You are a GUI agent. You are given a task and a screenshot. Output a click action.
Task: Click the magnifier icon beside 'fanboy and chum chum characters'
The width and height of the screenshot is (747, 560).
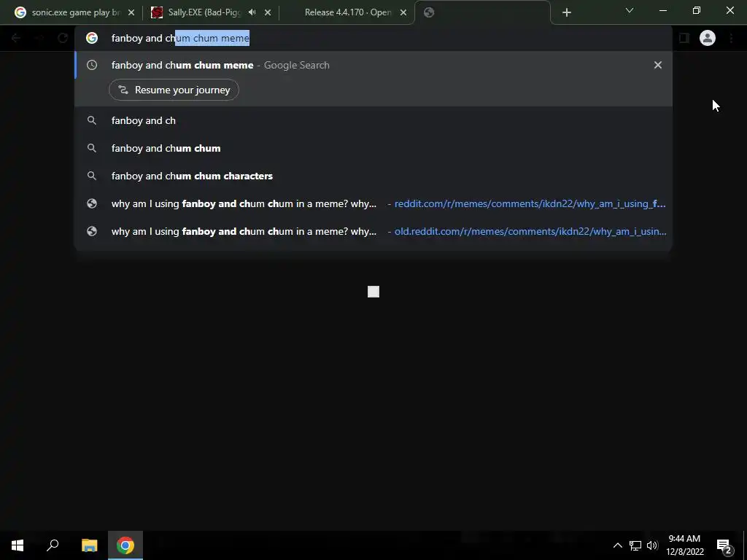click(x=92, y=176)
